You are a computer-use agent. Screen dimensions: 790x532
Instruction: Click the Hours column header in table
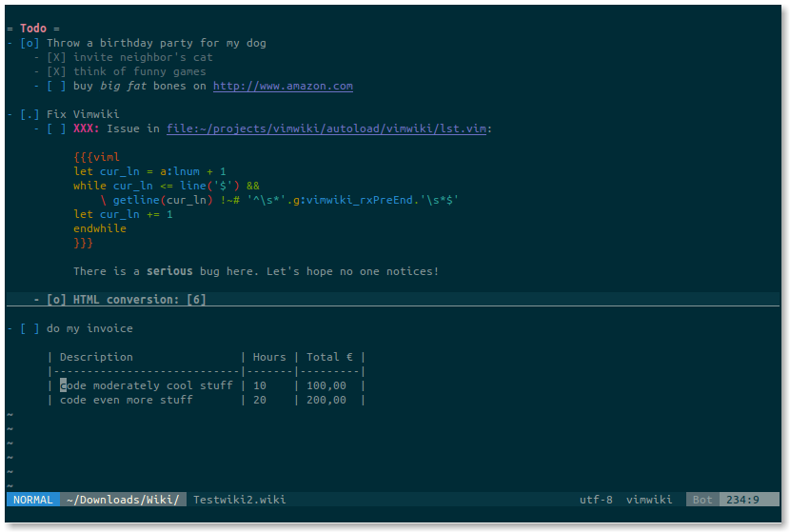(269, 357)
